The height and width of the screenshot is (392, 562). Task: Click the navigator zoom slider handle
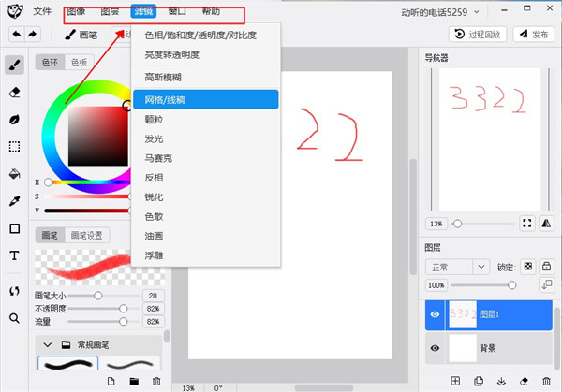457,224
